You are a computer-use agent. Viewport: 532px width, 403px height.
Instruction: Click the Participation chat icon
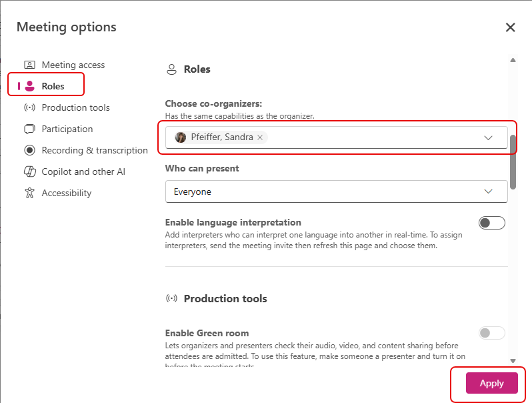(x=29, y=129)
